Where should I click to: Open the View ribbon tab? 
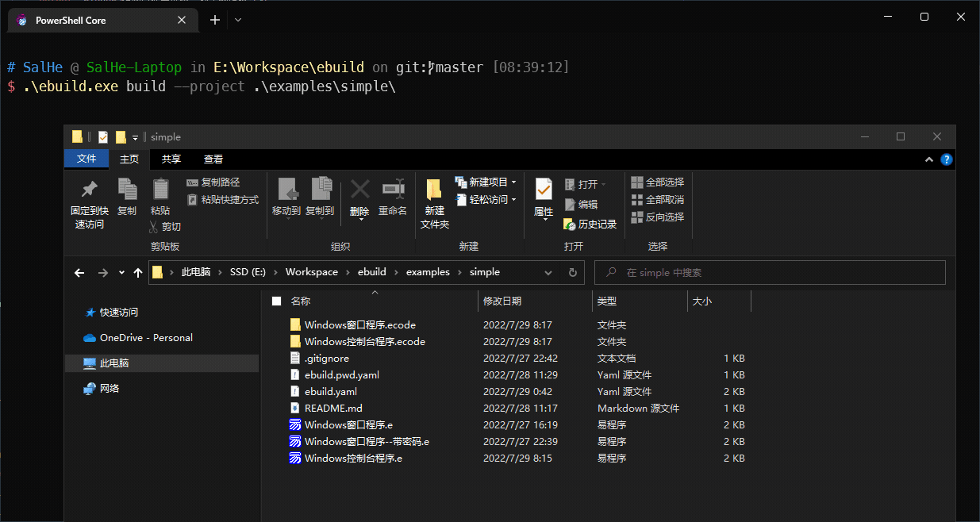tap(213, 159)
